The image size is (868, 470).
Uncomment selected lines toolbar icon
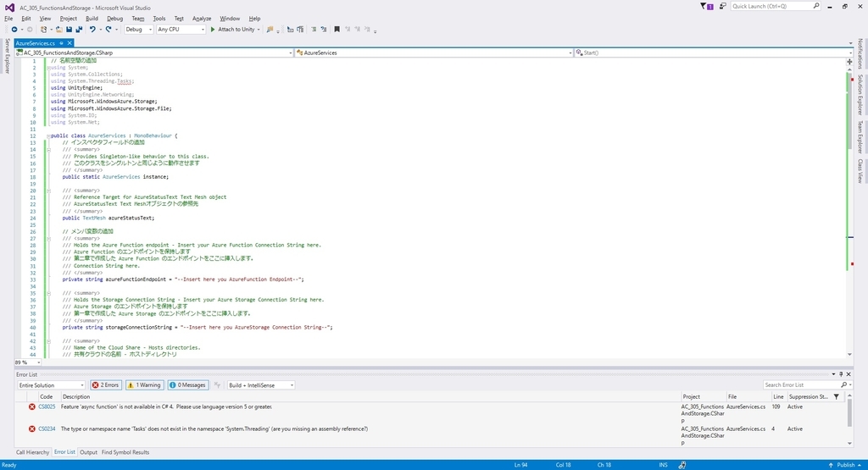[x=324, y=30]
